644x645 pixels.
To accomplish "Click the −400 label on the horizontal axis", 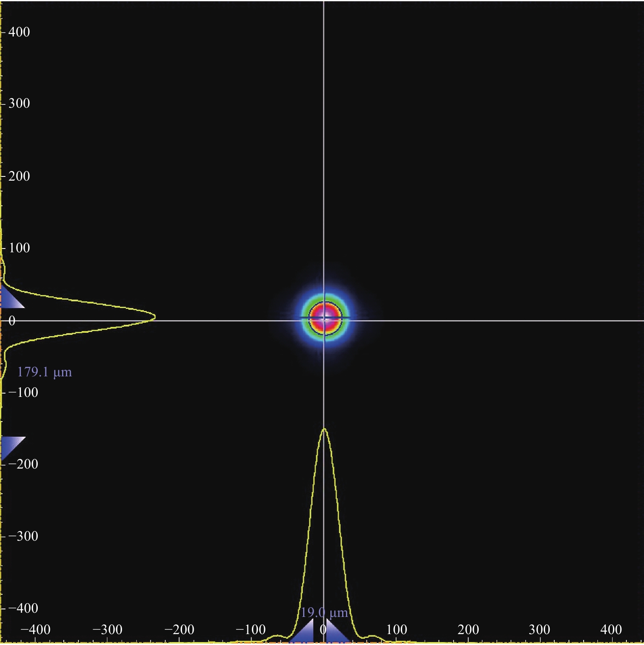I will [36, 629].
